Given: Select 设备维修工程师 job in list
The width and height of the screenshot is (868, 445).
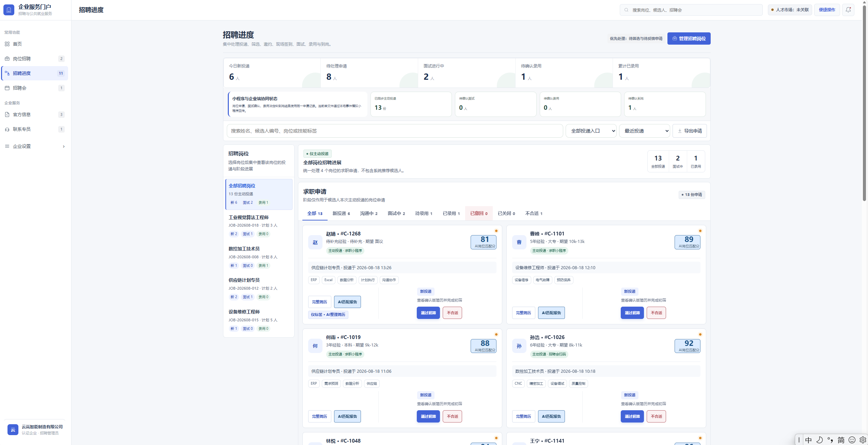Looking at the screenshot, I should click(x=259, y=320).
